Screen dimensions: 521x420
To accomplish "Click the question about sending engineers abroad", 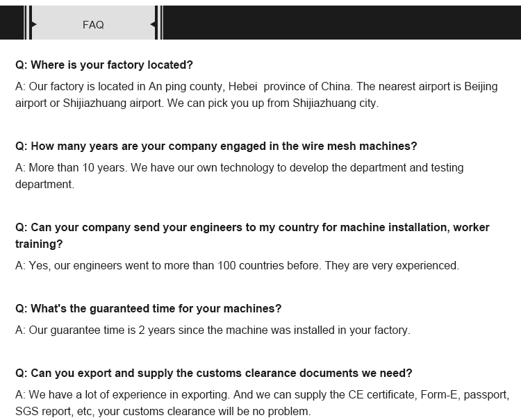I will pyautogui.click(x=252, y=235).
